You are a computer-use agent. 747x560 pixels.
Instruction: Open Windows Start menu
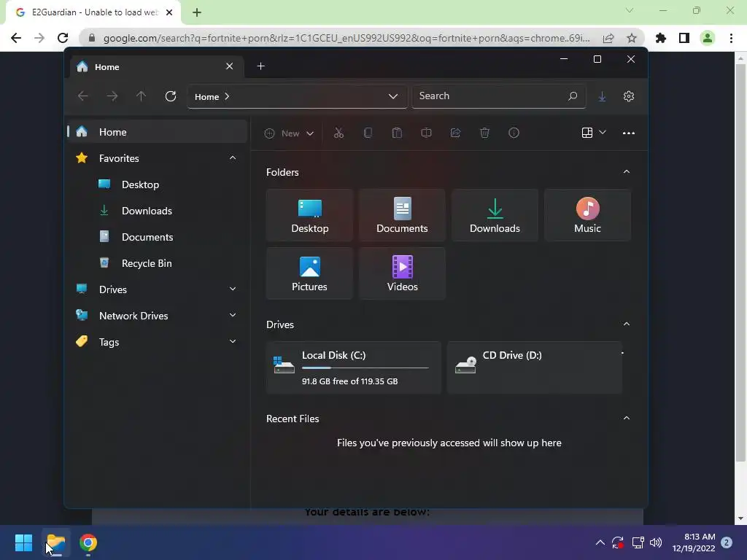[23, 542]
